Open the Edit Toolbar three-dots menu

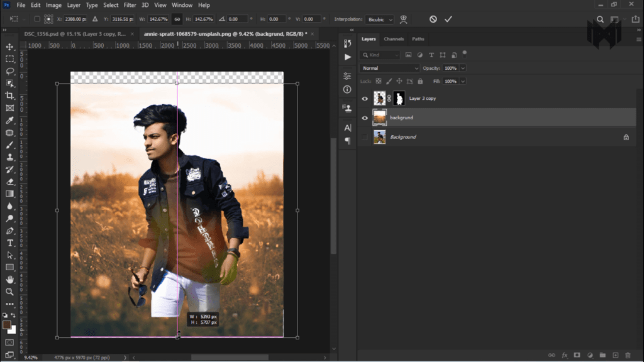tap(10, 304)
